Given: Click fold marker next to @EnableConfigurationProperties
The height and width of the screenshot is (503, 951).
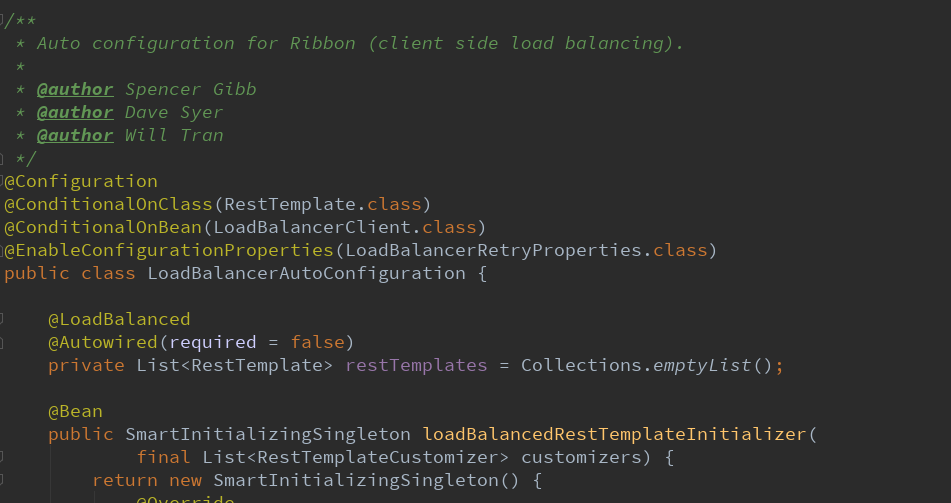Looking at the screenshot, I should tap(1, 250).
